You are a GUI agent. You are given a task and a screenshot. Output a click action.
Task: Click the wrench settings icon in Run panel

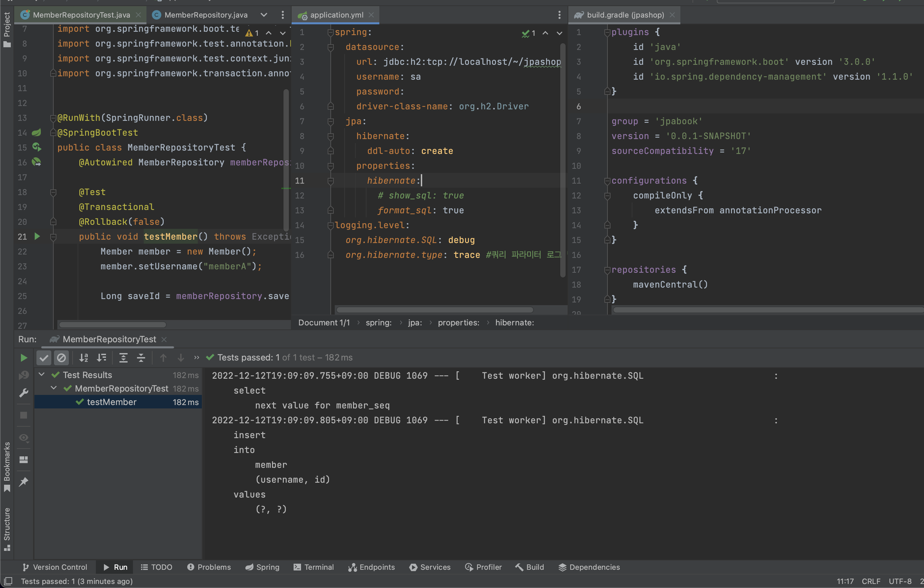(x=24, y=393)
